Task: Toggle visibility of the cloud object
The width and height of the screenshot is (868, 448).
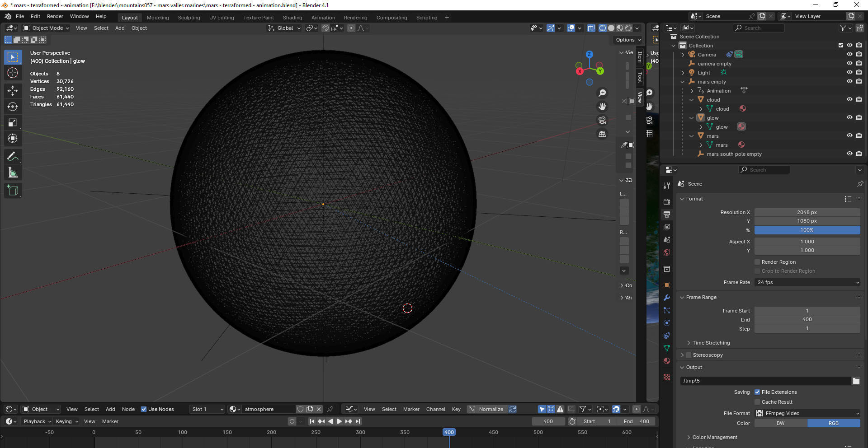Action: click(849, 99)
